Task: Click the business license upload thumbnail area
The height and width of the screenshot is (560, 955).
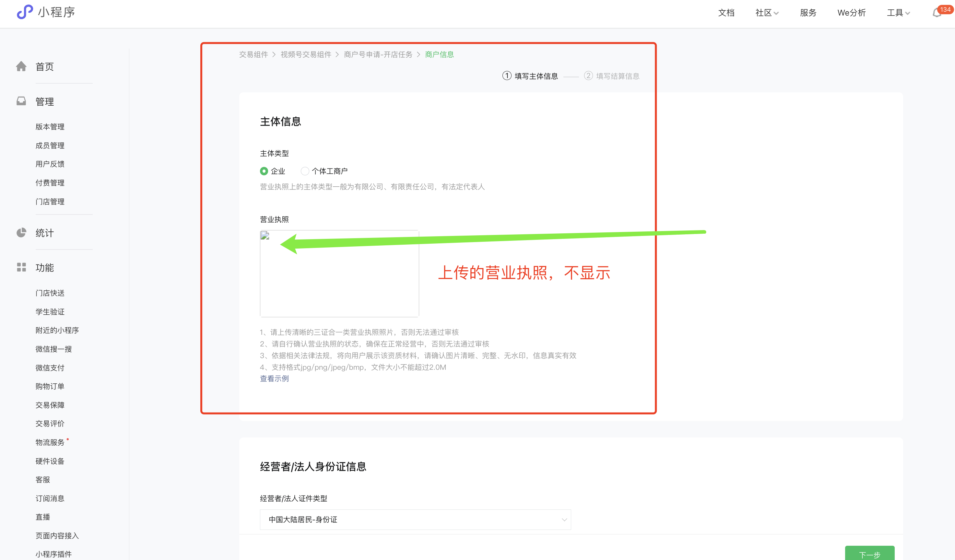Action: (339, 280)
